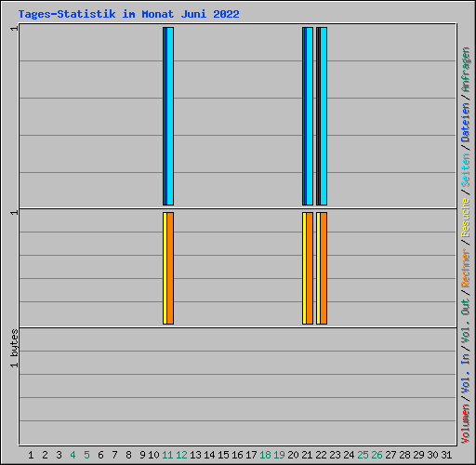Click day label 9 on the x-axis
The image size is (476, 465).
click(142, 455)
